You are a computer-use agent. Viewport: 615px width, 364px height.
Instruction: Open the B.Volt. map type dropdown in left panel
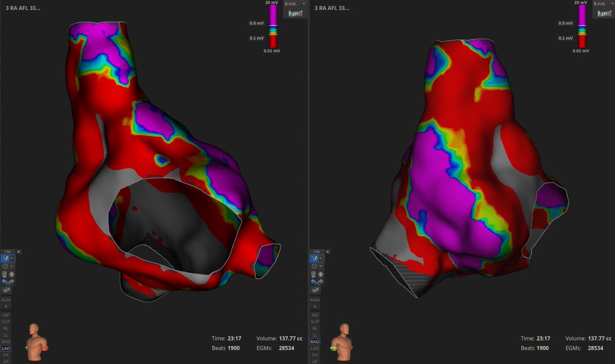click(295, 4)
